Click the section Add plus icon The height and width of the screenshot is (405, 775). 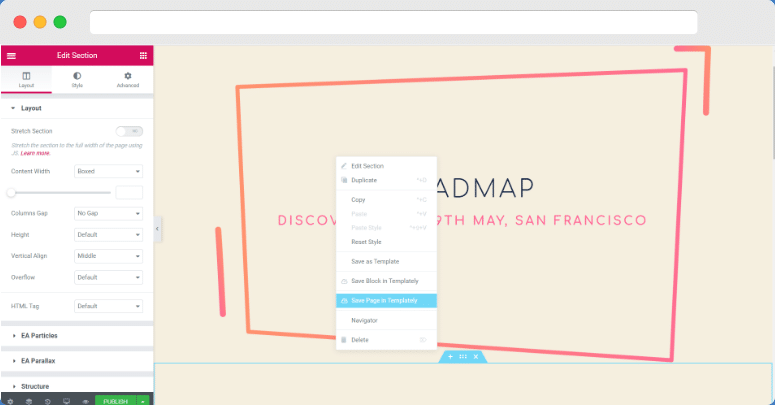[x=450, y=357]
